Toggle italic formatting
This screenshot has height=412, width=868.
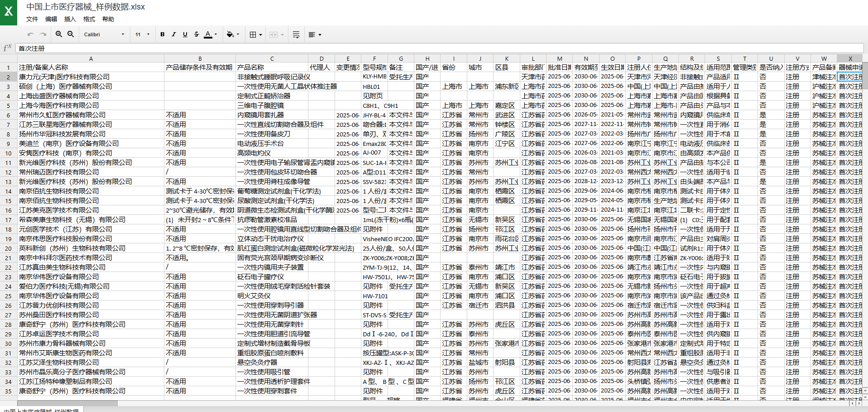pyautogui.click(x=173, y=34)
